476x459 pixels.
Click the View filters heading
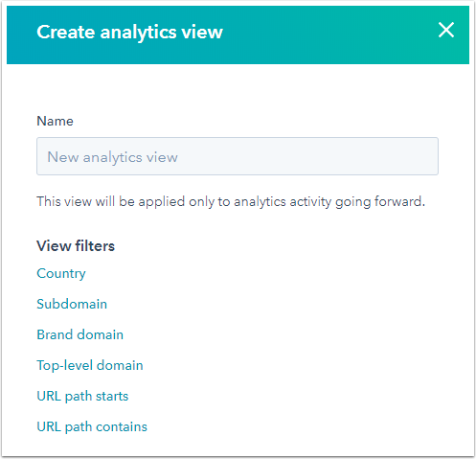click(76, 246)
